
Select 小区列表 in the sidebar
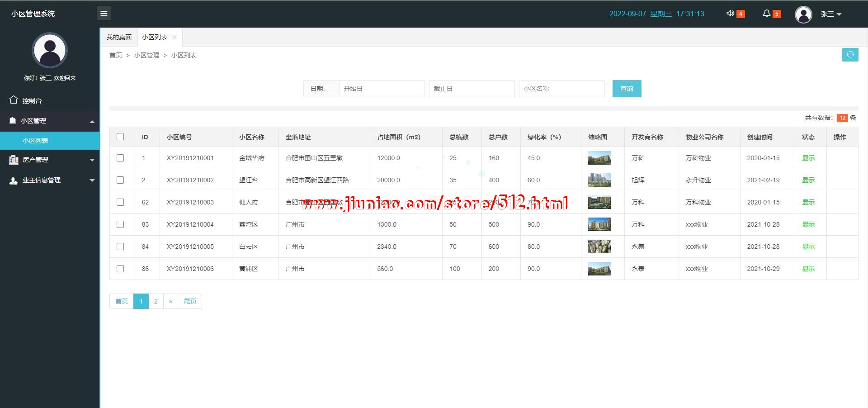[35, 141]
